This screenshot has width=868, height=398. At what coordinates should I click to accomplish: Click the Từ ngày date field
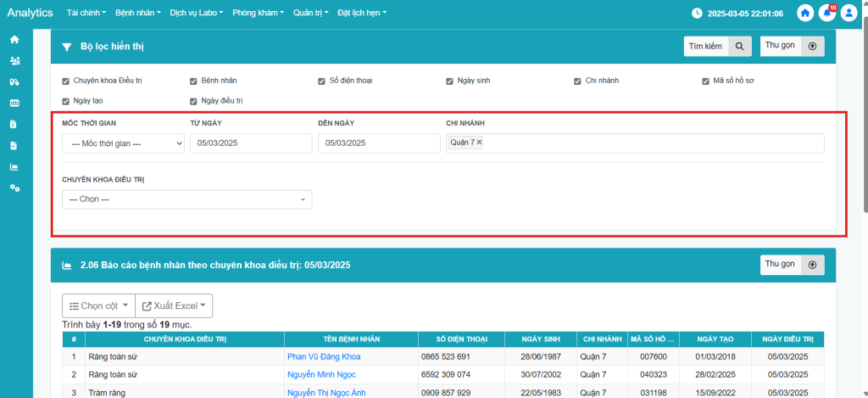tap(251, 143)
